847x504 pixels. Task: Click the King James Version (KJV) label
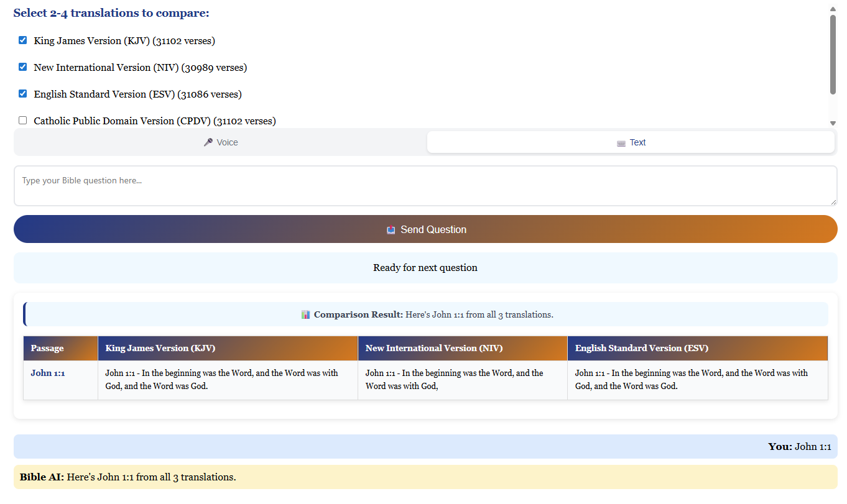(x=124, y=41)
